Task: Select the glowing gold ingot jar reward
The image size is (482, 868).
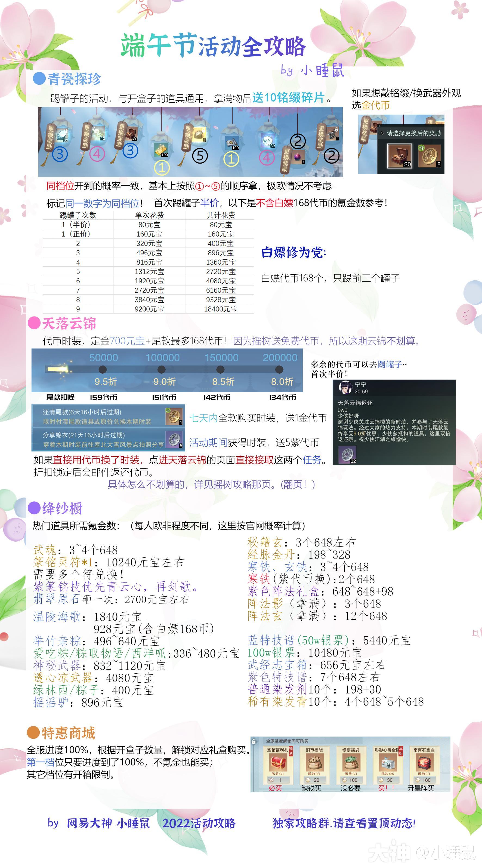Action: (x=199, y=134)
